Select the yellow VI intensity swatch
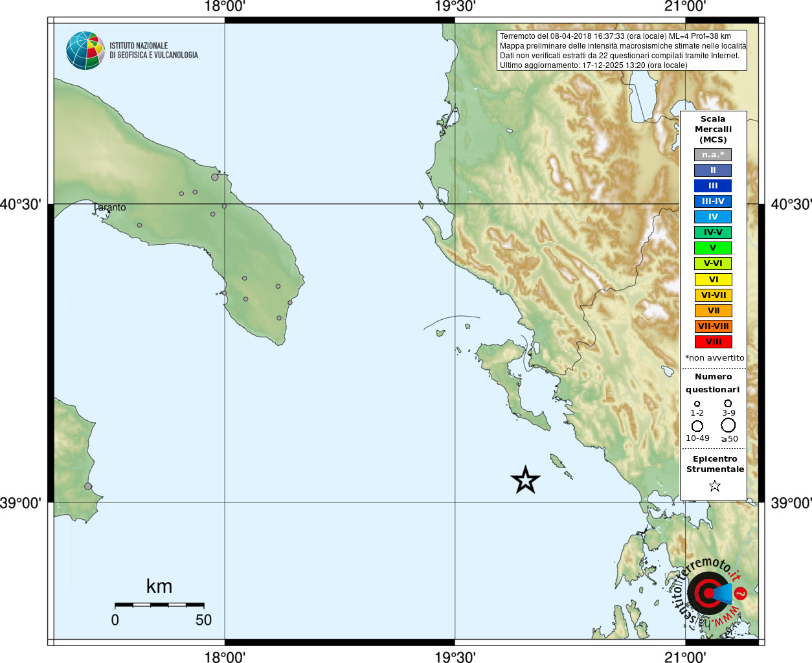Image resolution: width=812 pixels, height=663 pixels. tap(713, 280)
